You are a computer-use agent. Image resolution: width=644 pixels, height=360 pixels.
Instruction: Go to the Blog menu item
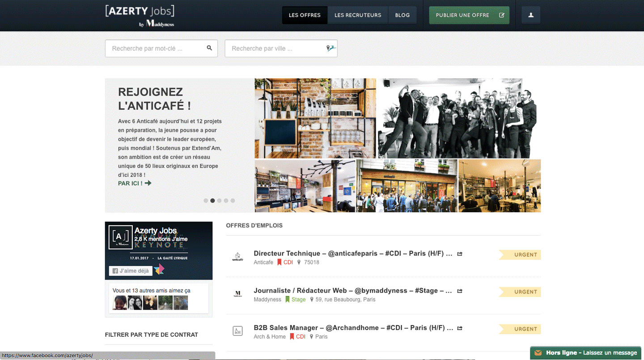(402, 15)
